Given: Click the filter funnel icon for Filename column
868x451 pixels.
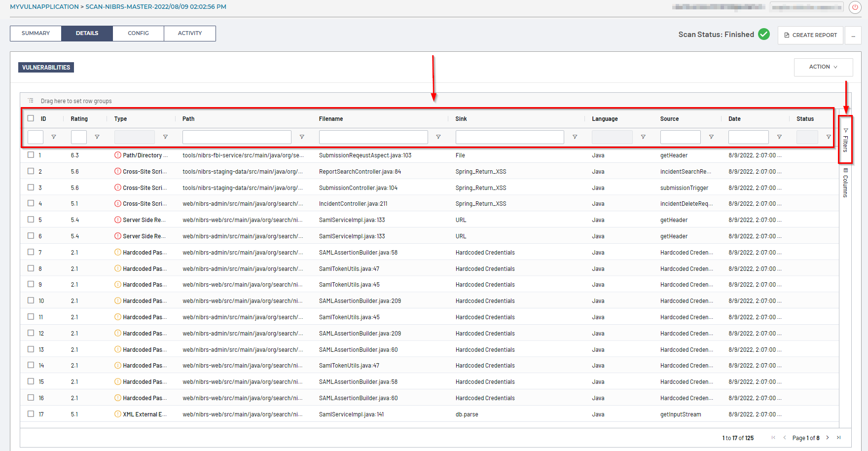Looking at the screenshot, I should tap(438, 137).
